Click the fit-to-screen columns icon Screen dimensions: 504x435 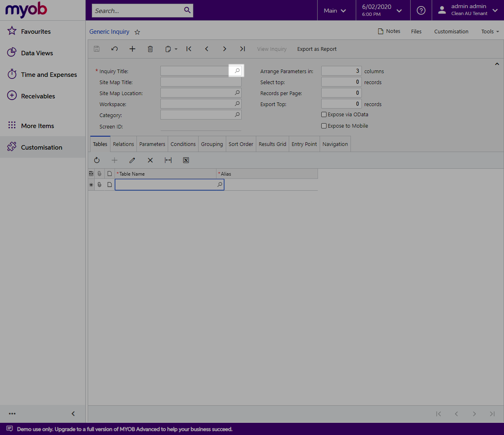168,160
